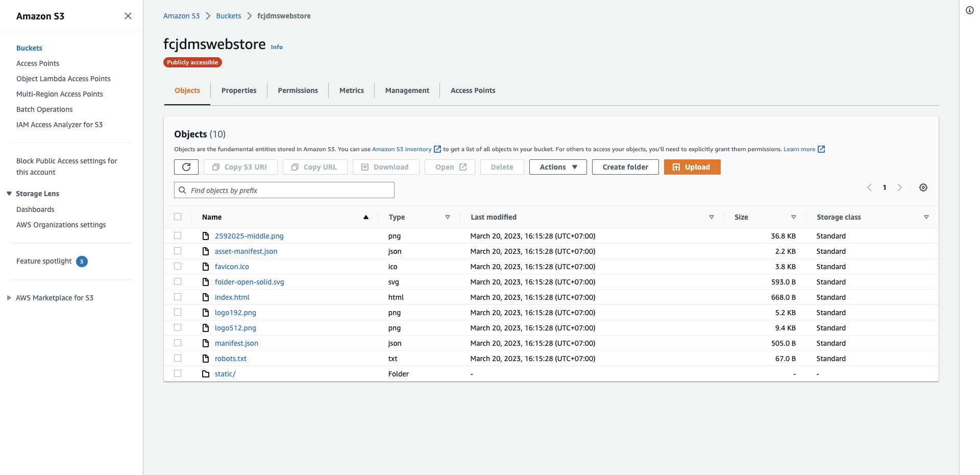Click file icon beside folder-open-solid.svg
This screenshot has height=475, width=980.
pyautogui.click(x=206, y=282)
